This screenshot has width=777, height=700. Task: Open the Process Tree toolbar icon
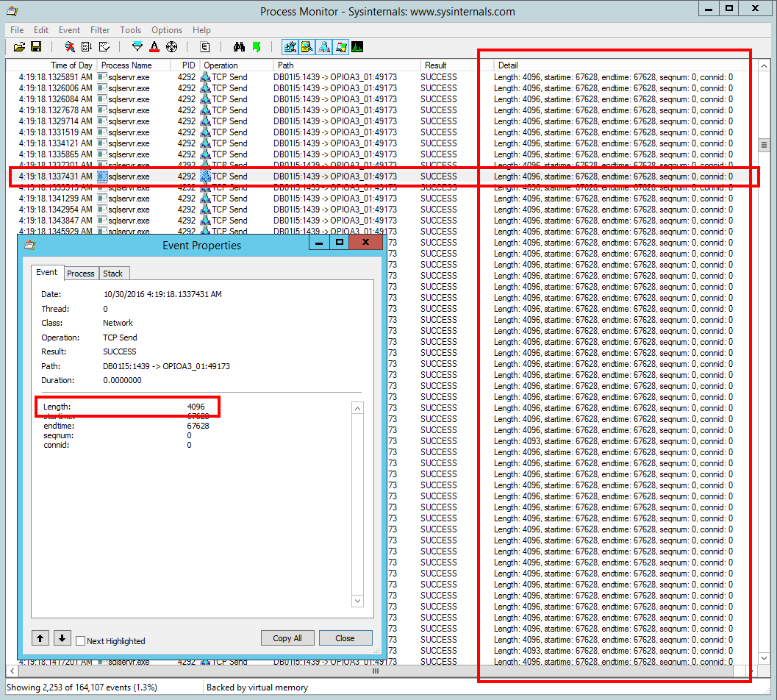205,47
